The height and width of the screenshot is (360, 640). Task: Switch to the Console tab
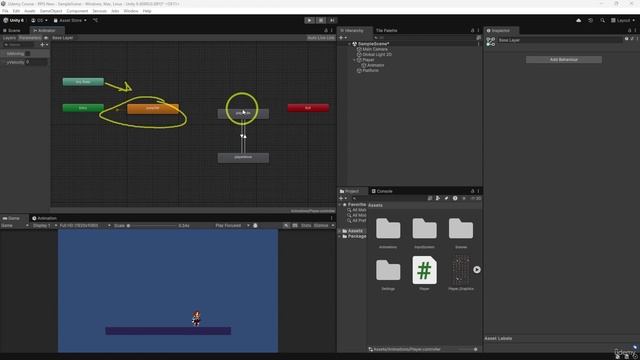coord(382,191)
